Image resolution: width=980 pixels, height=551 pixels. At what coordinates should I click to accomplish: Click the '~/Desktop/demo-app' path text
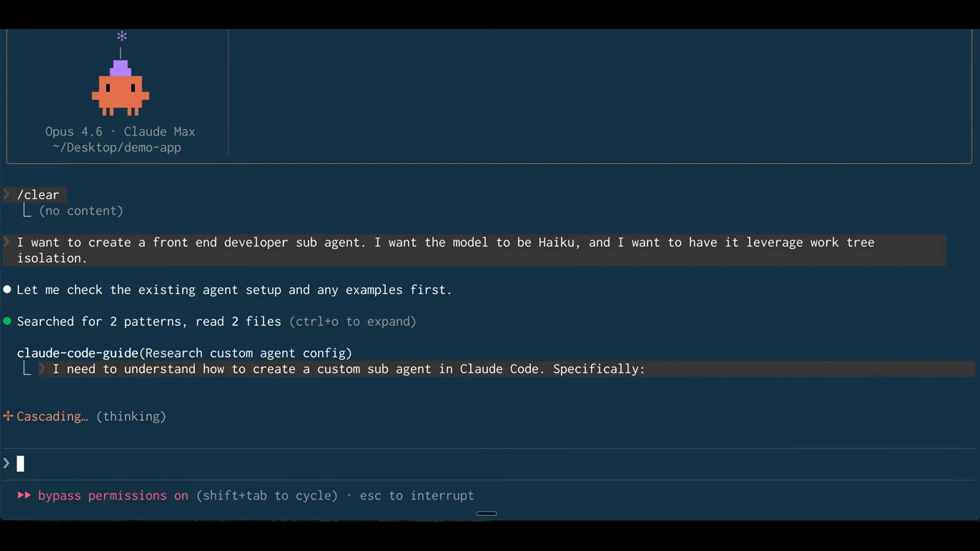click(116, 148)
